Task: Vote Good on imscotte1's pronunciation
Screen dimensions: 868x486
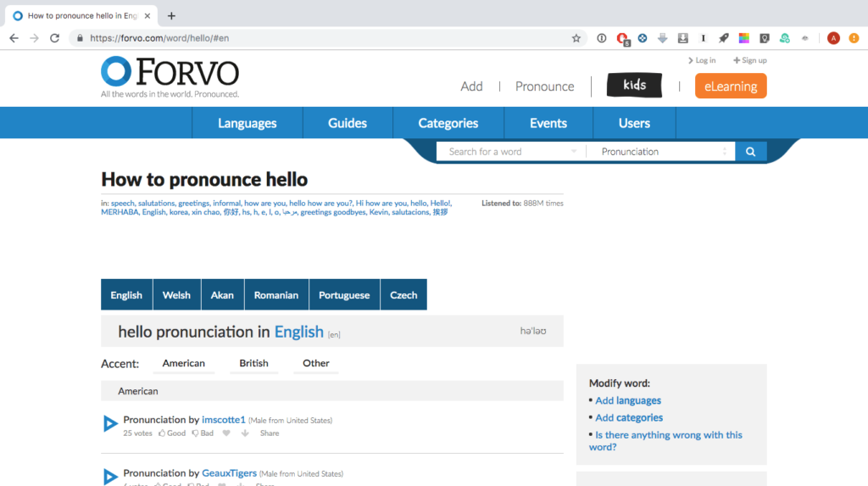Action: pos(172,433)
